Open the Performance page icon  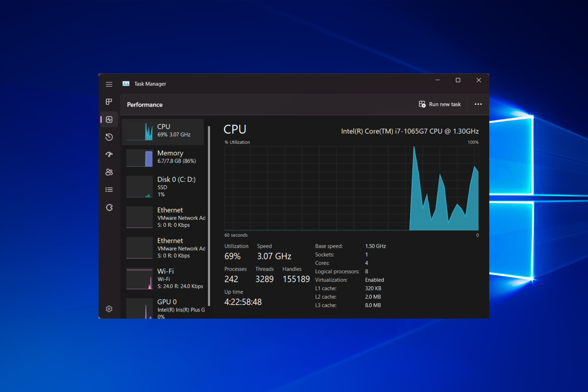tap(109, 119)
